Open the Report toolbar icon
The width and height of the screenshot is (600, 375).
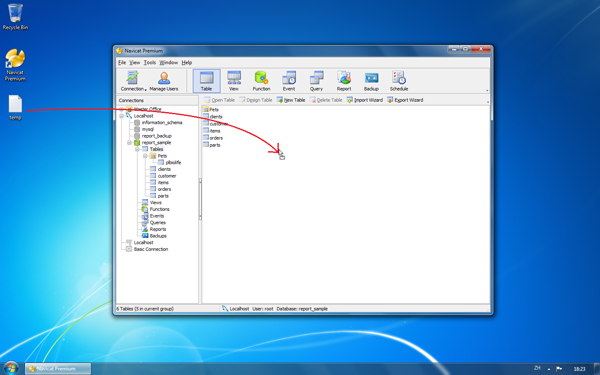tap(344, 81)
